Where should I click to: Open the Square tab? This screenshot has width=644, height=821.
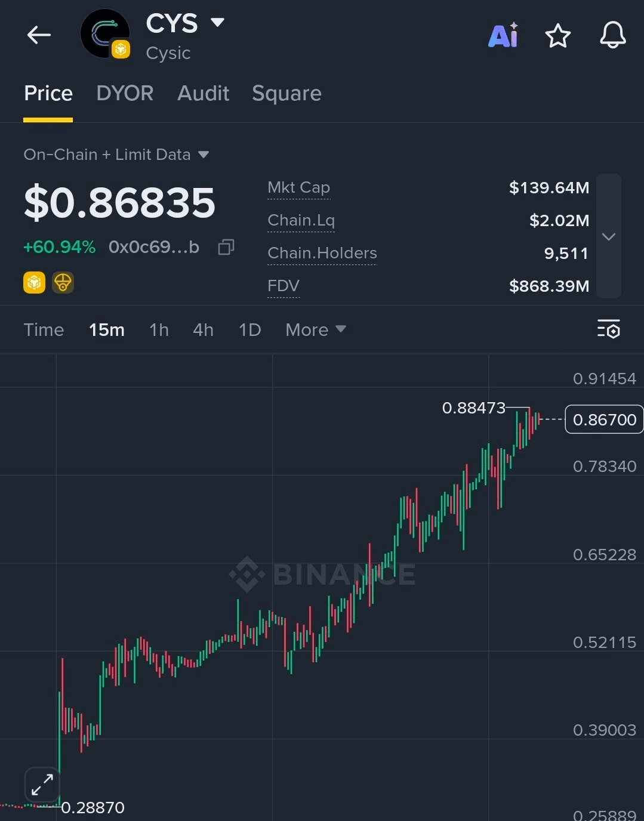(x=286, y=94)
